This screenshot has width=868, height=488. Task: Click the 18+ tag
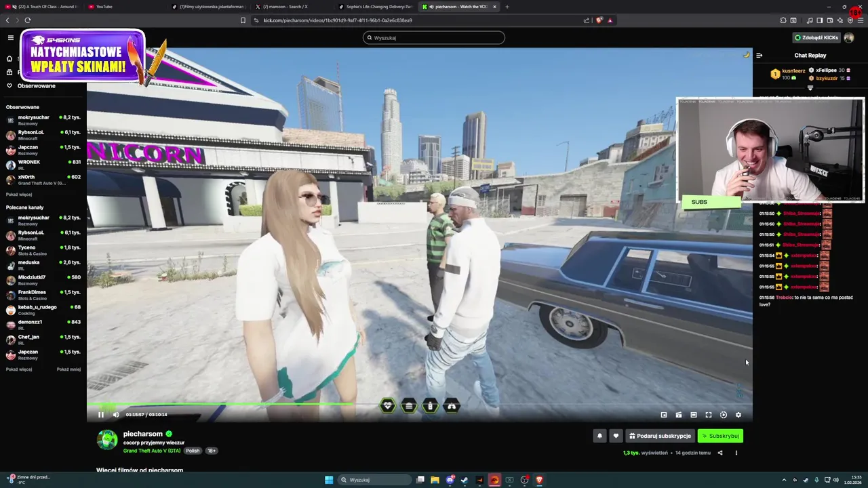tap(212, 451)
